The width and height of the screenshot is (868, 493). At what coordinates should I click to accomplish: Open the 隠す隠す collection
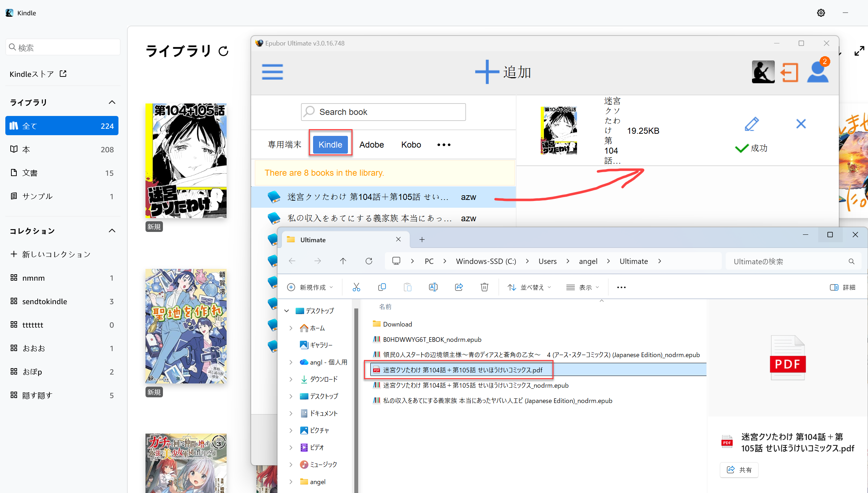click(x=62, y=395)
